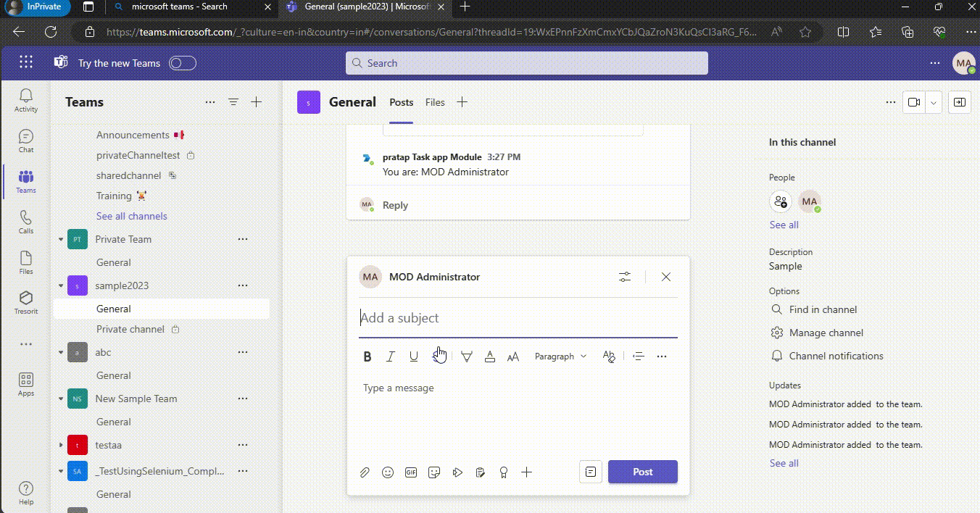
Task: Open Chat from the left rail
Action: (x=26, y=141)
